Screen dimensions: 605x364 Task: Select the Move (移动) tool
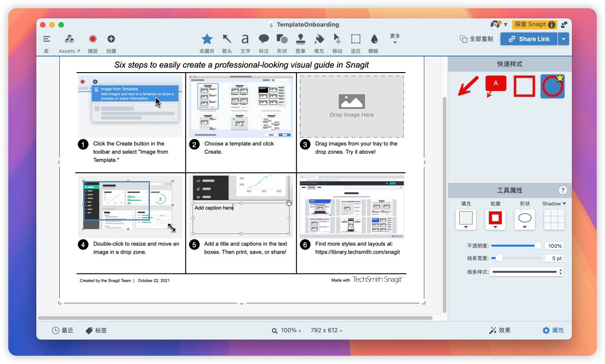coord(337,43)
